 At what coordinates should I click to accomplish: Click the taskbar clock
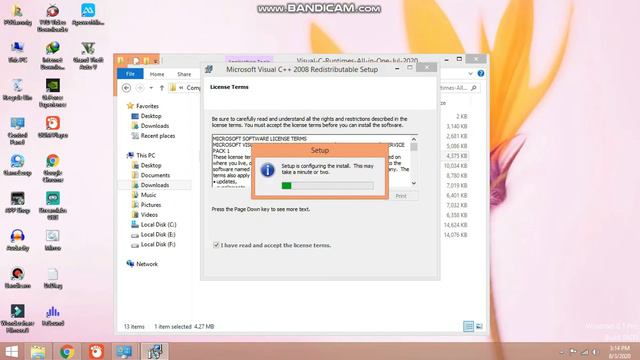[620, 352]
